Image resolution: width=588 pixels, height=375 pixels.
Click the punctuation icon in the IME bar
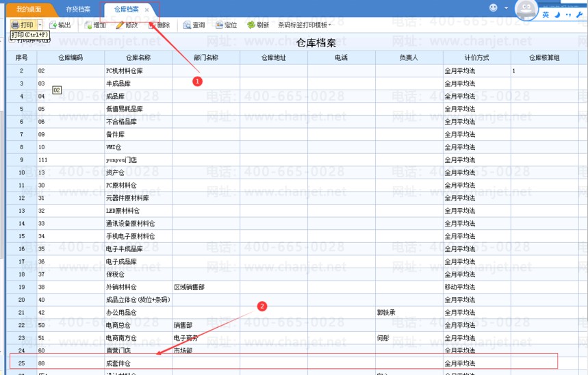click(x=568, y=14)
